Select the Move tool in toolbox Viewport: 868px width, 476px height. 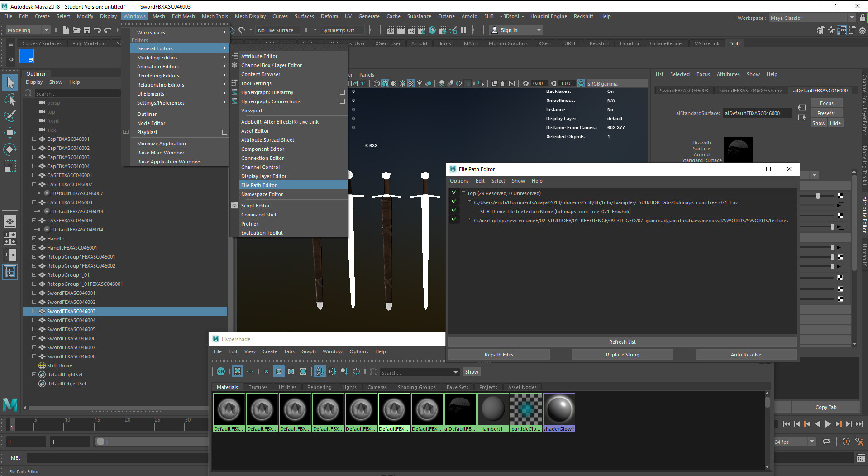pos(10,132)
